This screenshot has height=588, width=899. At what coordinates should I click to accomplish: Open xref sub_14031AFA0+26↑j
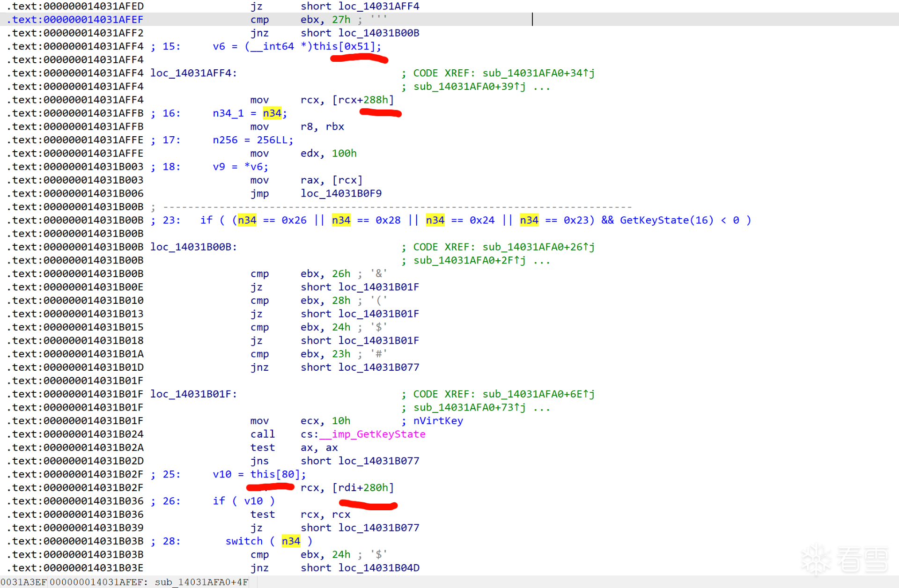(538, 247)
